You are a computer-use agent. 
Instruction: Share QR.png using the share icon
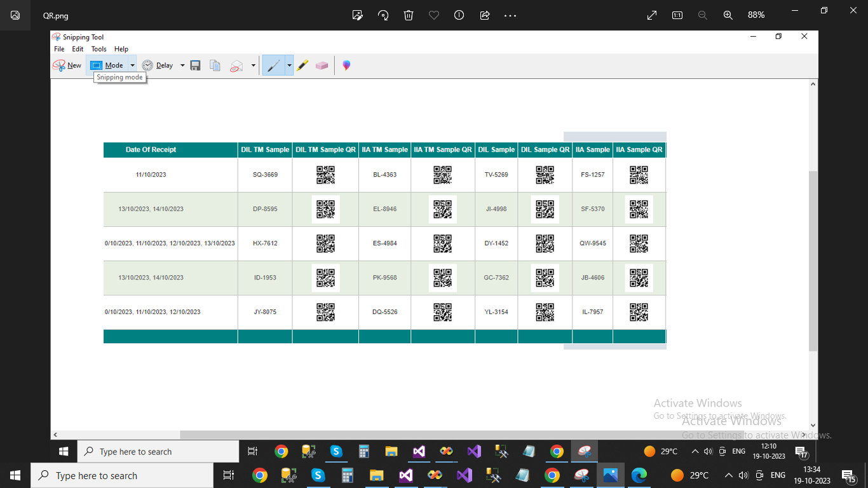coord(485,15)
